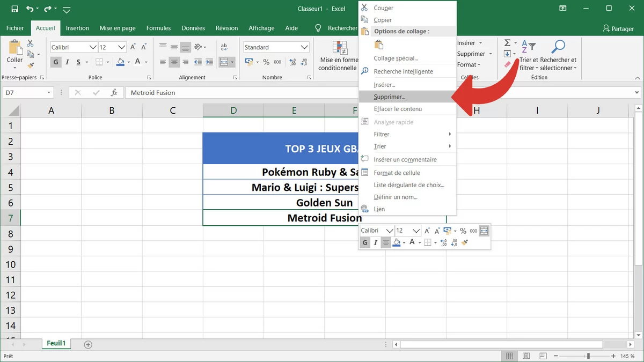The height and width of the screenshot is (362, 644).
Task: Toggle align left in the ribbon
Action: coord(163,62)
